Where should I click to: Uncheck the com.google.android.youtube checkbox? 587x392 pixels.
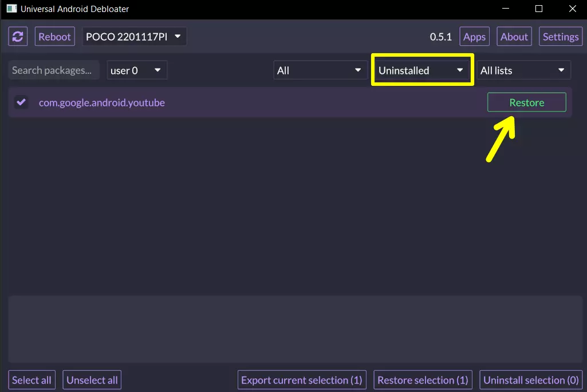pos(21,102)
